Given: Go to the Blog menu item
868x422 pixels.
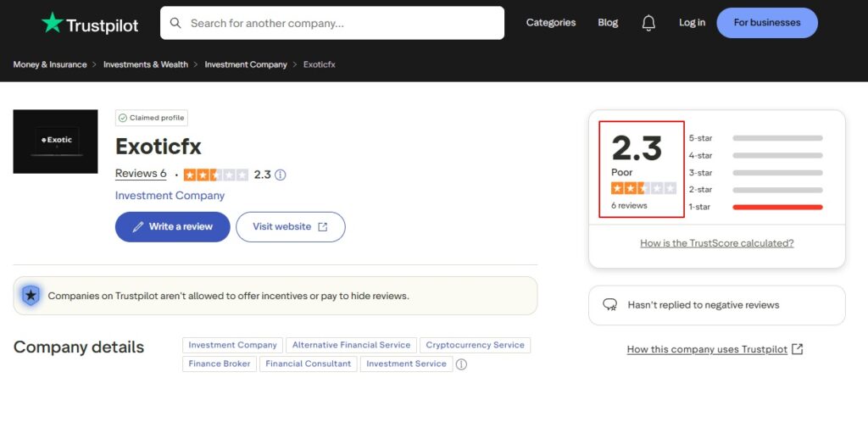Looking at the screenshot, I should tap(608, 23).
